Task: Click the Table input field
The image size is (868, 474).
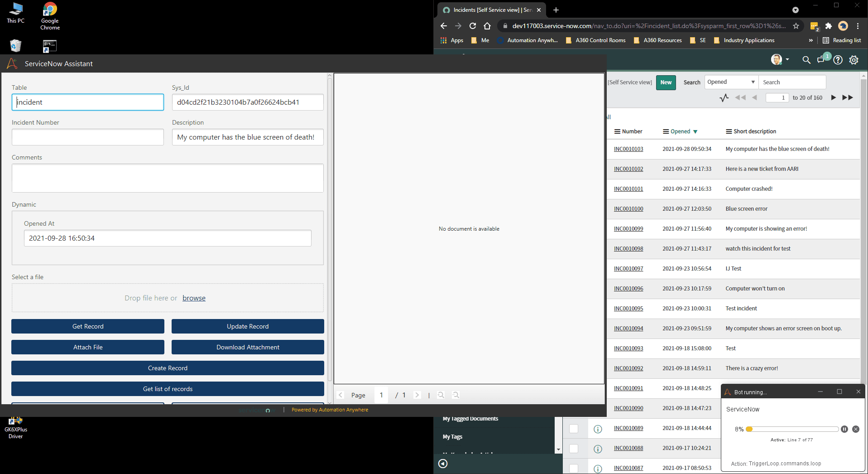Action: [88, 102]
